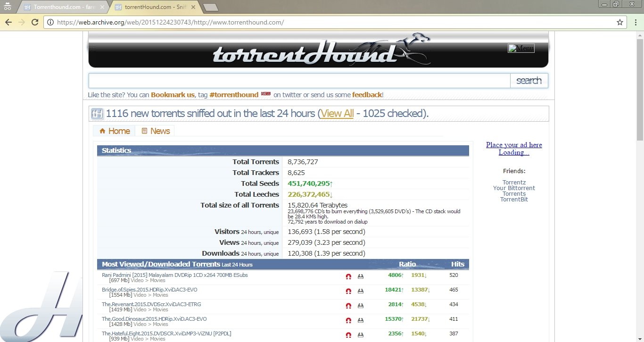Click Total Seeds value 451,740,295

point(310,184)
